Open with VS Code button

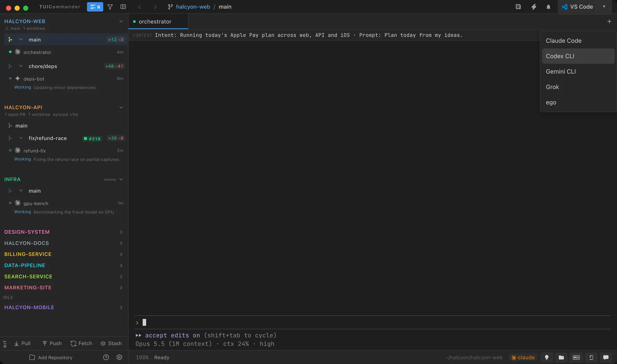pos(577,7)
